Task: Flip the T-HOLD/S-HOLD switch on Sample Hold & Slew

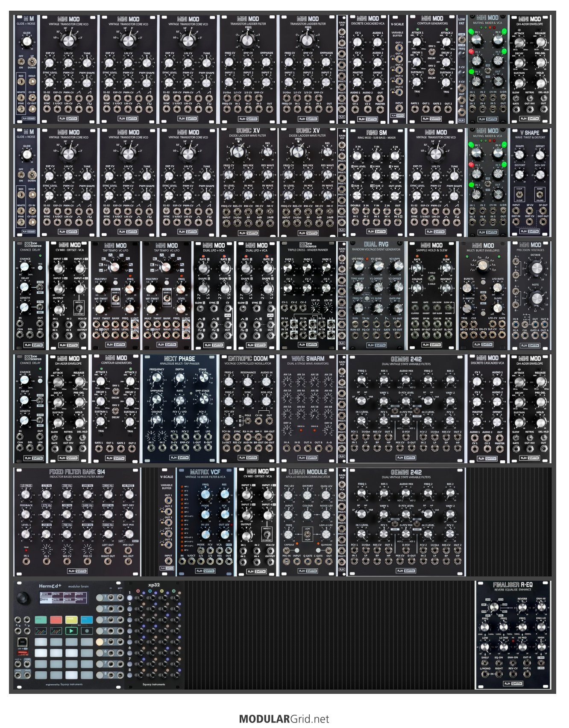Action: click(431, 278)
